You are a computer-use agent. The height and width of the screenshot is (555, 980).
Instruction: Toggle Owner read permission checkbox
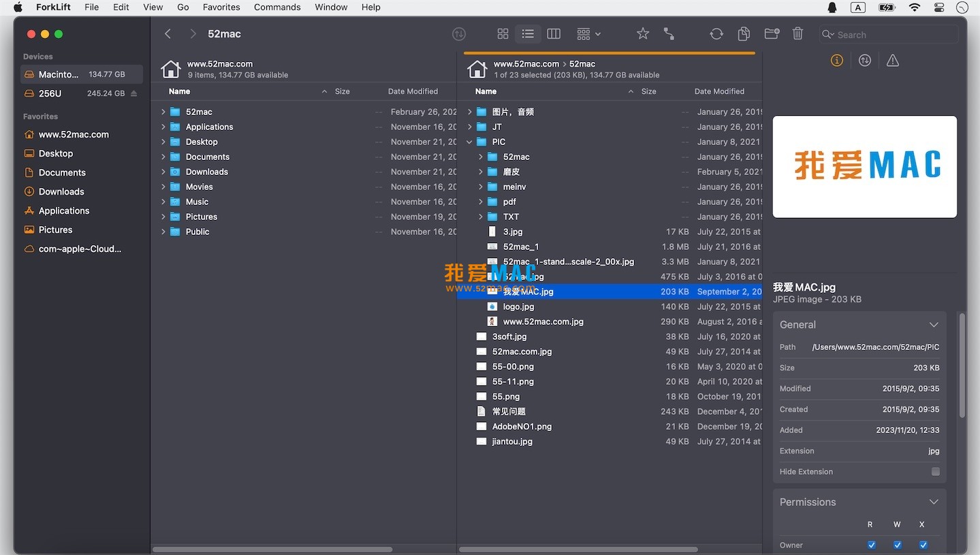[871, 545]
